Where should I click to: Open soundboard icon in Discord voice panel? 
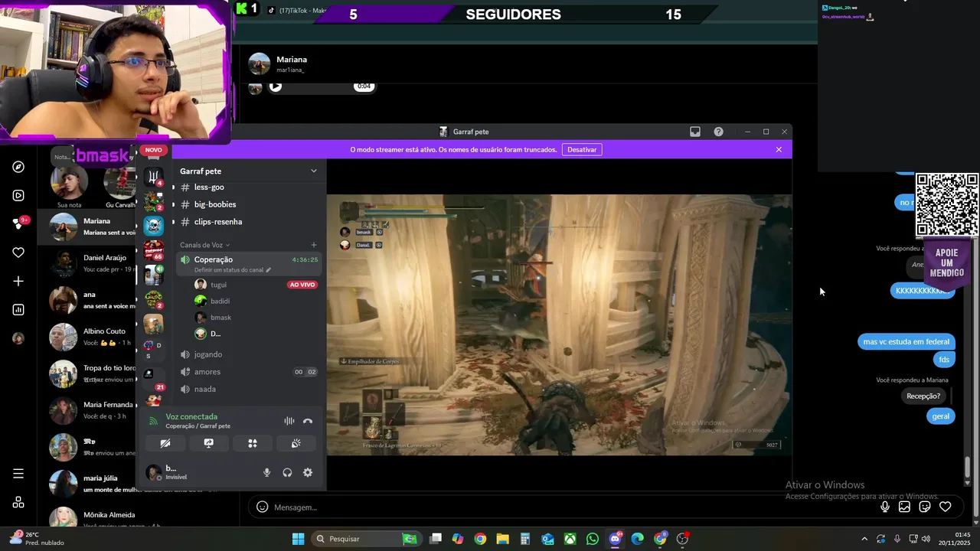click(296, 443)
